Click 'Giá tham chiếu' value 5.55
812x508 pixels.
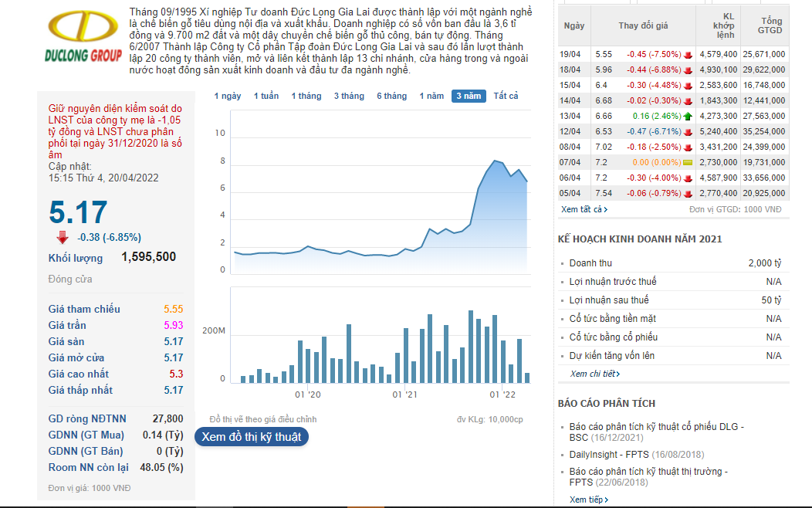[174, 309]
